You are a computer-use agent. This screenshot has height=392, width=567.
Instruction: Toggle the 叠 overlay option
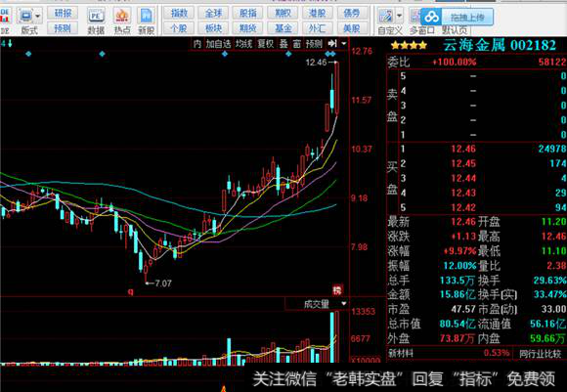[283, 44]
